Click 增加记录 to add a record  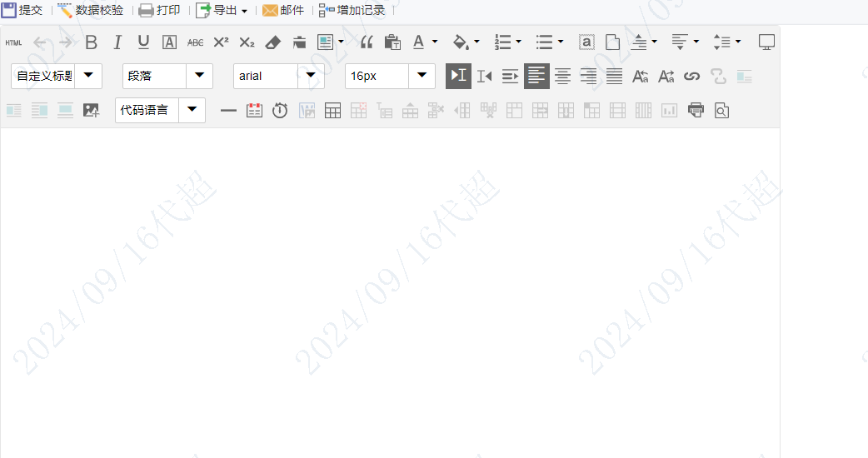pyautogui.click(x=352, y=10)
